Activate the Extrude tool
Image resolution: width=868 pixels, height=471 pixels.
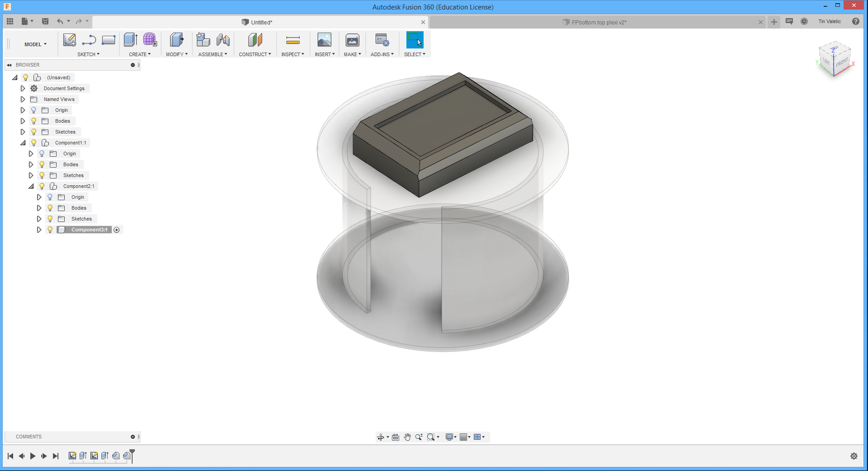131,40
